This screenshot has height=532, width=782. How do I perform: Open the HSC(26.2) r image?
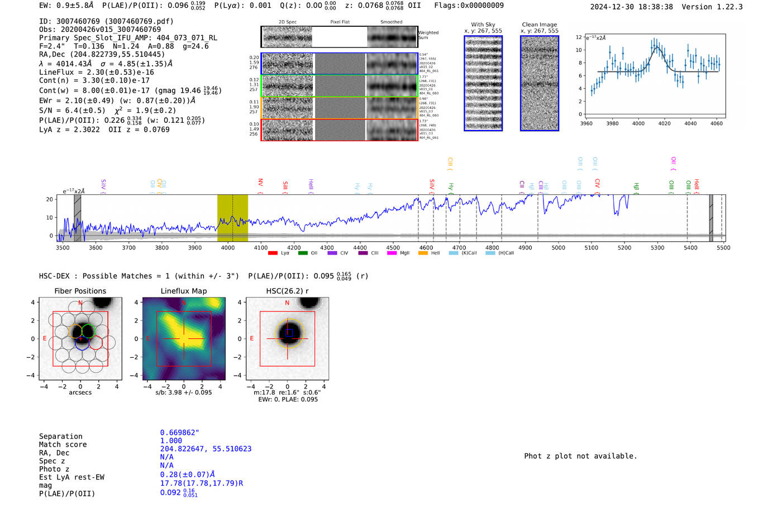(287, 339)
